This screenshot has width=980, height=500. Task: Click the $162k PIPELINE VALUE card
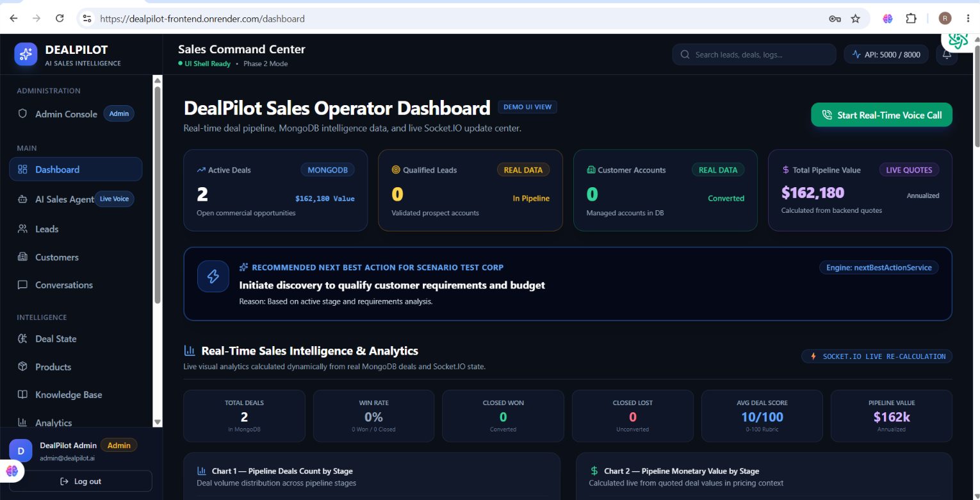(892, 416)
